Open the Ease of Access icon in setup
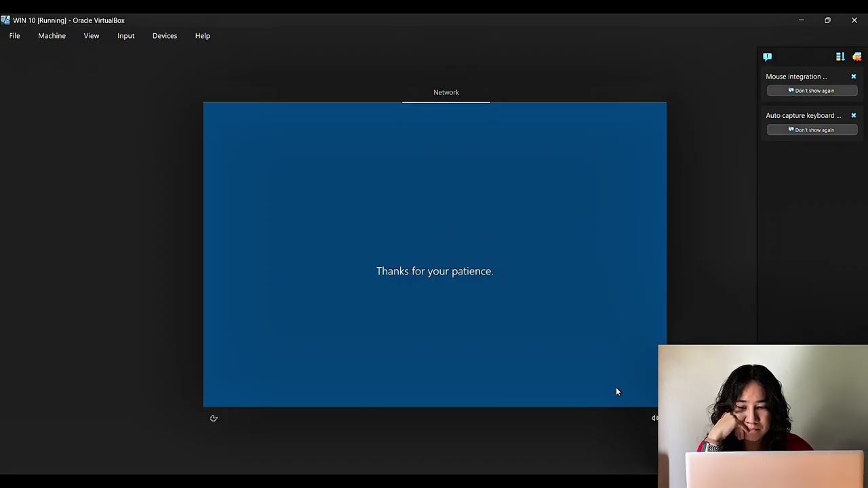Viewport: 868px width, 488px height. point(214,418)
